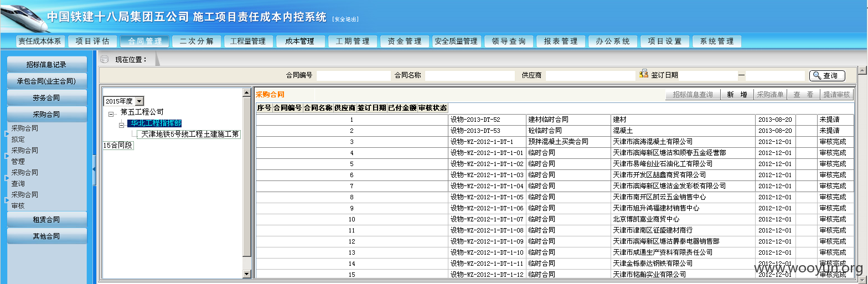Click the arrow icon beside 采购合同审核
Viewport: 868px width, 284px height.
(7, 200)
